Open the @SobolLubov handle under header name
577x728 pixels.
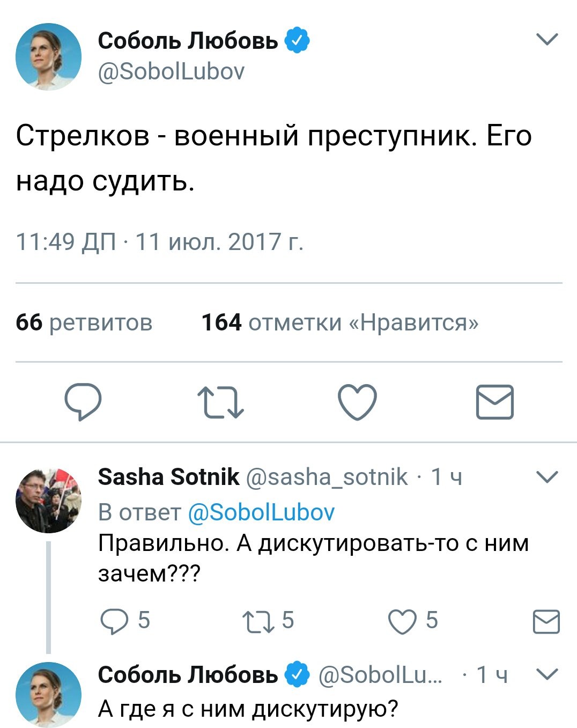coord(171,71)
